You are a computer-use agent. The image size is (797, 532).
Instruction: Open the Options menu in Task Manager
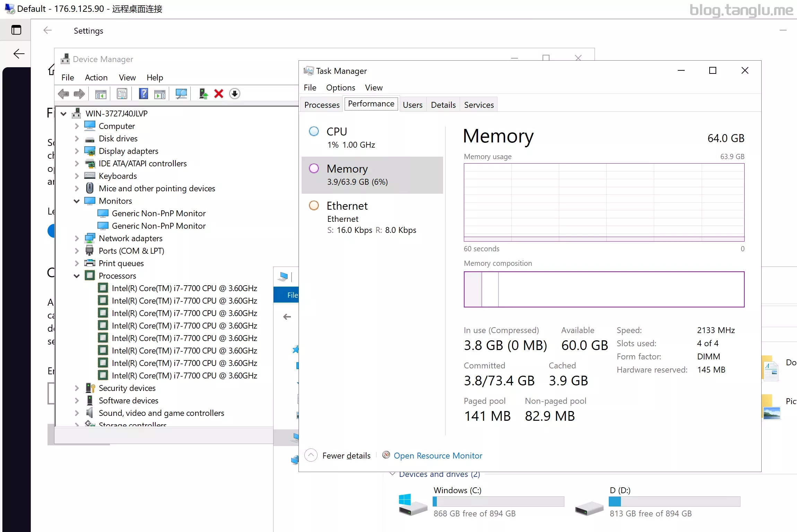(x=341, y=87)
